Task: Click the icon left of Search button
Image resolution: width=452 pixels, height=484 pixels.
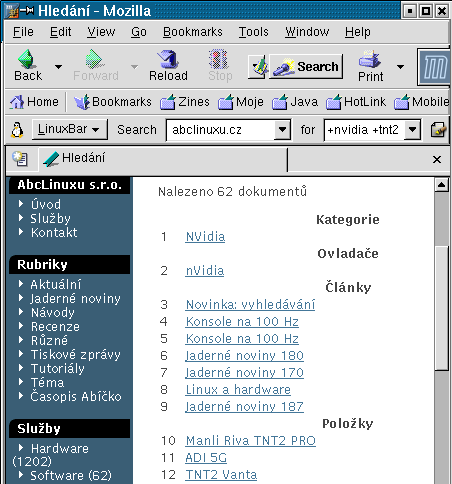Action: [258, 67]
